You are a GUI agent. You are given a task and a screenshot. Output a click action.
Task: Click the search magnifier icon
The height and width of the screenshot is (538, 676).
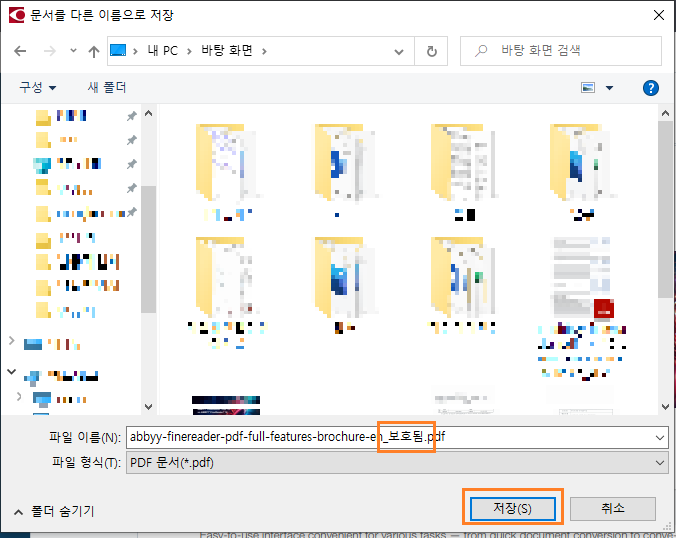point(481,51)
